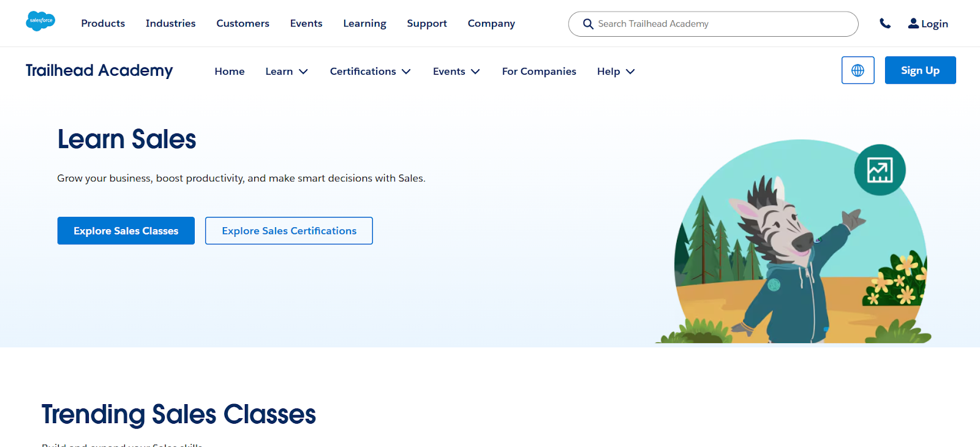
Task: Click the Trending Sales Classes heading
Action: pyautogui.click(x=179, y=414)
